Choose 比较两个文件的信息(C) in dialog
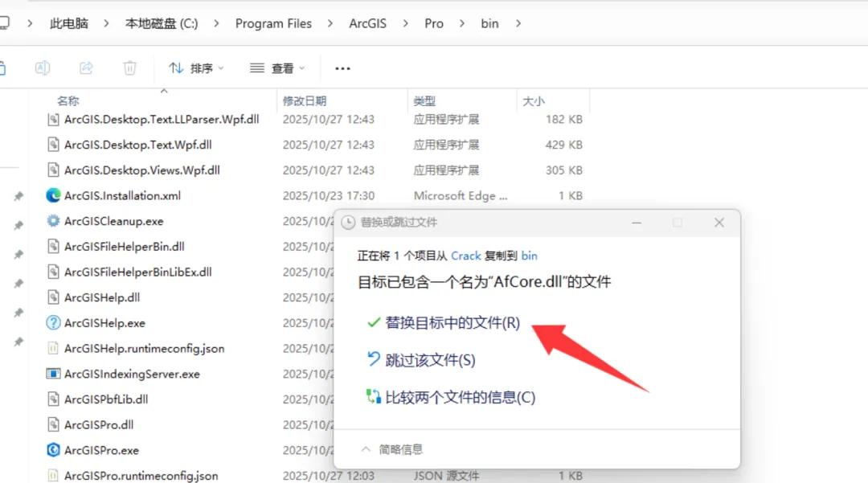Image resolution: width=868 pixels, height=483 pixels. pos(460,397)
